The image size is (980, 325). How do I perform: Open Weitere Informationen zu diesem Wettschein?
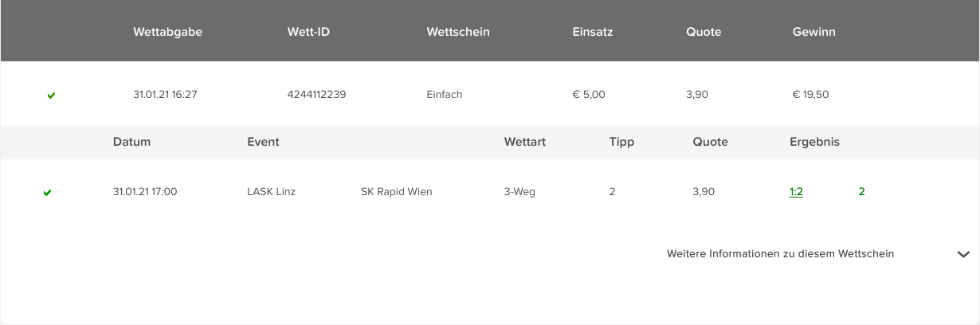(x=780, y=253)
